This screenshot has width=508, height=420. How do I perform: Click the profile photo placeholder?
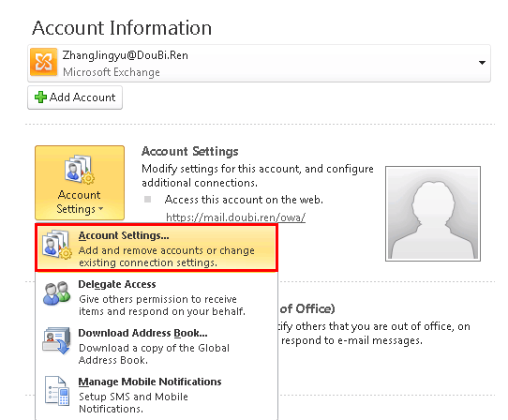(x=433, y=214)
